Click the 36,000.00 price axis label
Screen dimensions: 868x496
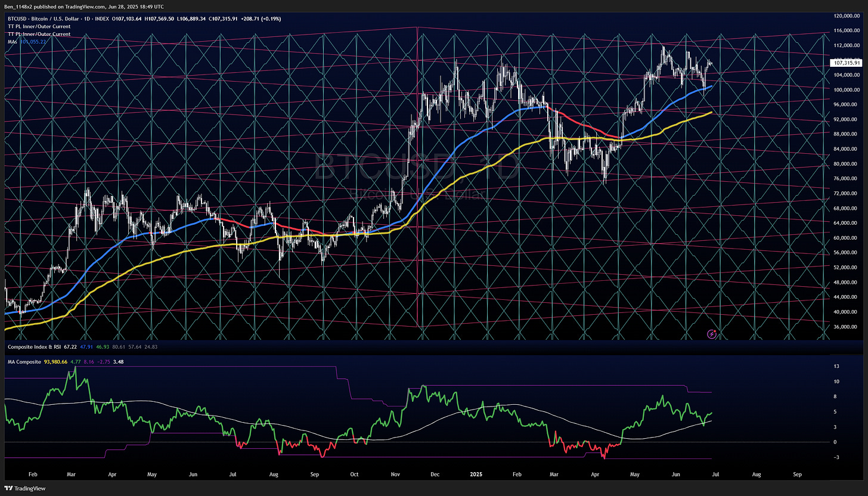click(x=847, y=327)
